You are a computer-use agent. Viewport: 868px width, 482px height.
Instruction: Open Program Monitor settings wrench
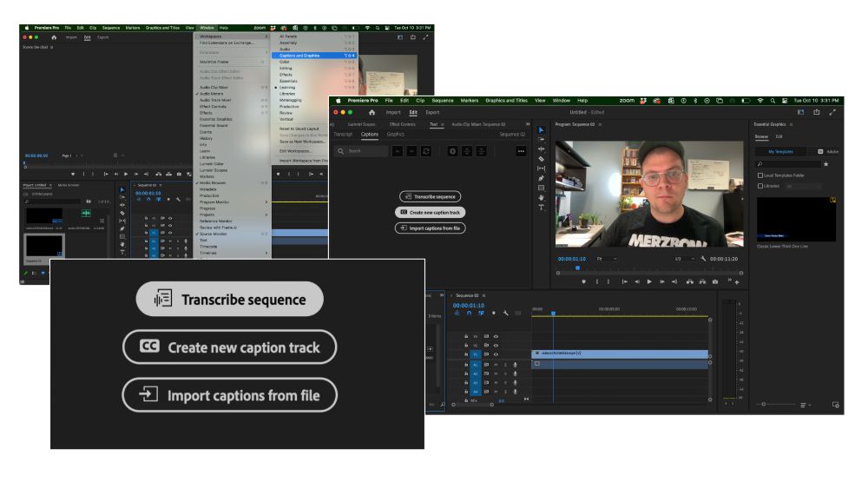click(x=703, y=259)
